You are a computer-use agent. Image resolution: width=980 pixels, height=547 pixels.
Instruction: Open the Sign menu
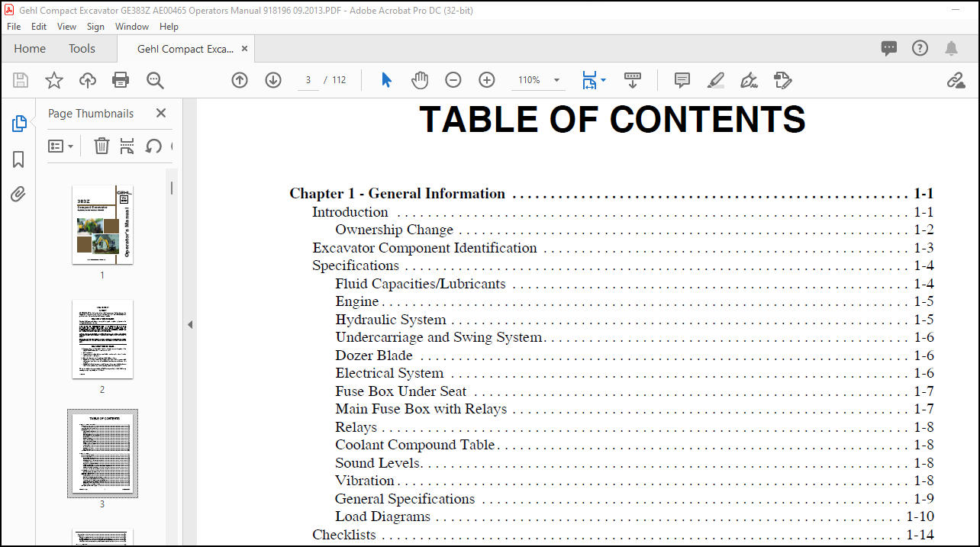tap(95, 26)
